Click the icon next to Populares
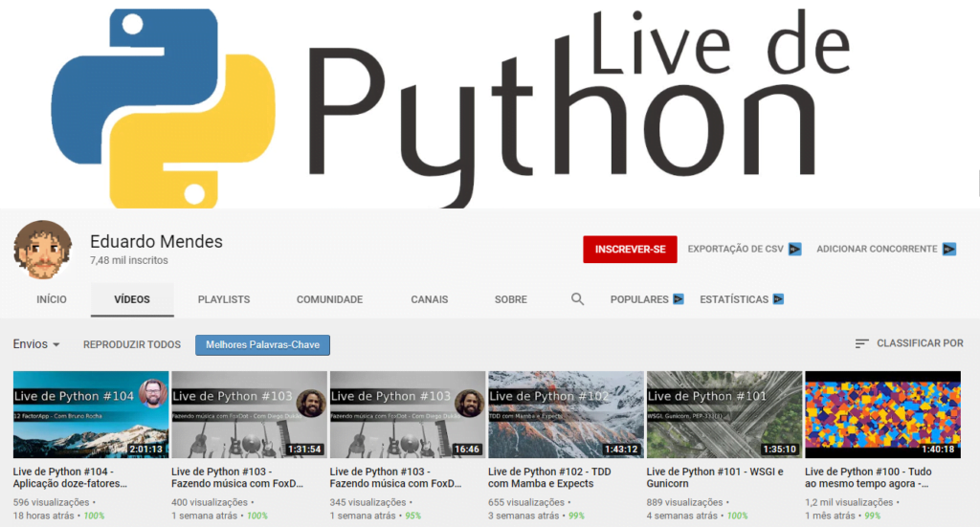 click(x=679, y=299)
